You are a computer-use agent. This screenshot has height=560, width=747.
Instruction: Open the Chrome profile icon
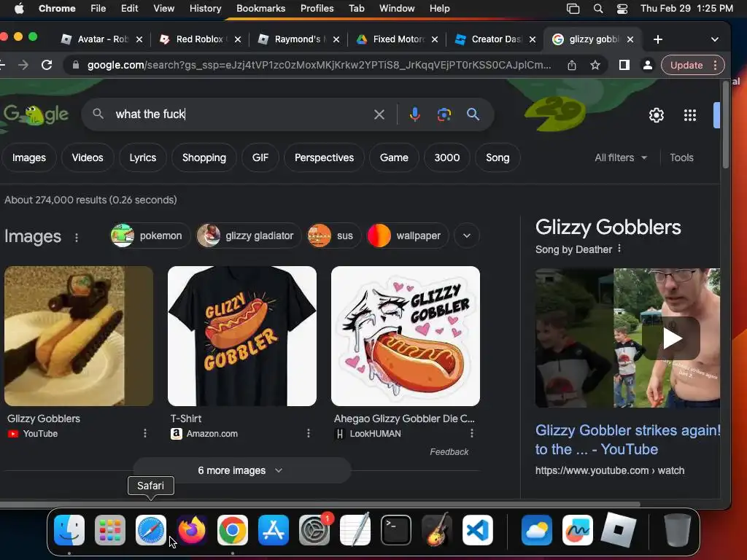[x=648, y=65]
